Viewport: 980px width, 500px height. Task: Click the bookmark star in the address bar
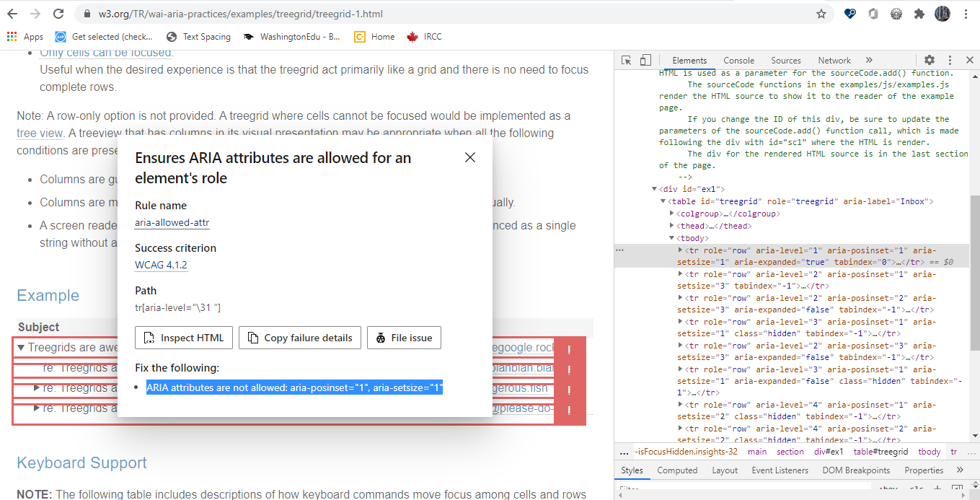(821, 13)
